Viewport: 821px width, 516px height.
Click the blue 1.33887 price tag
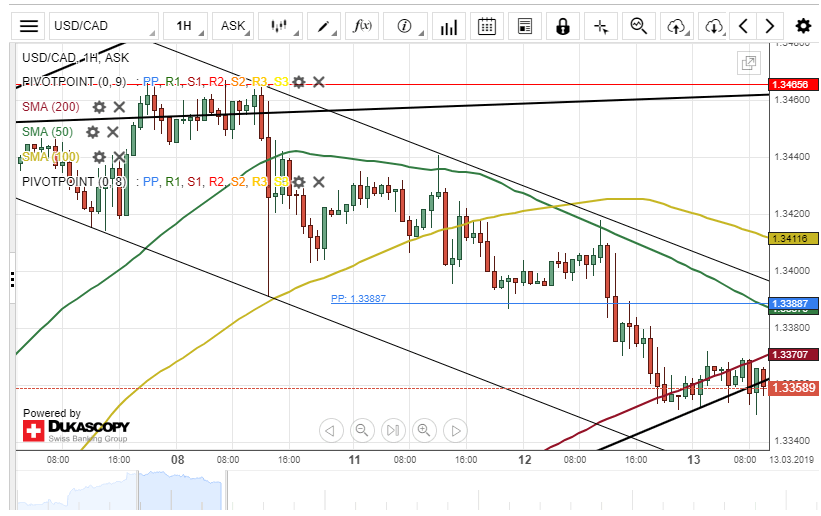[x=793, y=303]
